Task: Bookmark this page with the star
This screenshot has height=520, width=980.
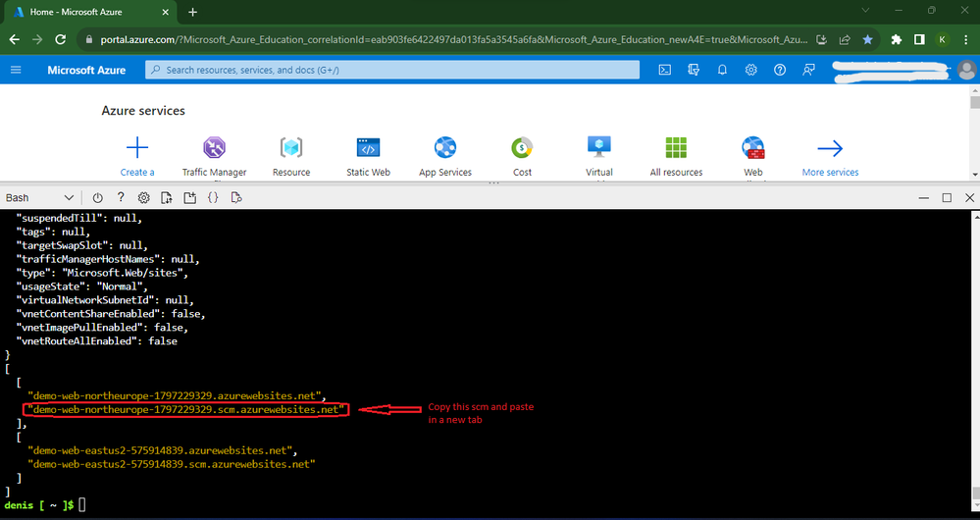Action: point(867,39)
